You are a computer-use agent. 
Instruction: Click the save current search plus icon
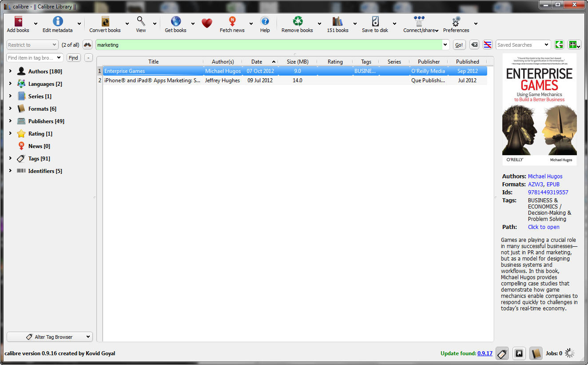click(574, 45)
